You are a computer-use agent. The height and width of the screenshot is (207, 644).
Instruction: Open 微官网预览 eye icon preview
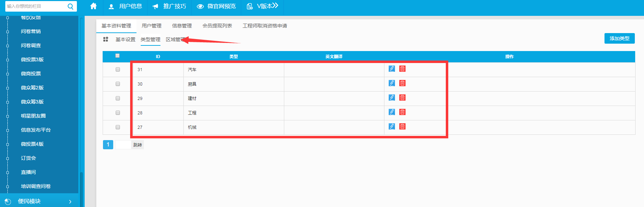coord(200,6)
